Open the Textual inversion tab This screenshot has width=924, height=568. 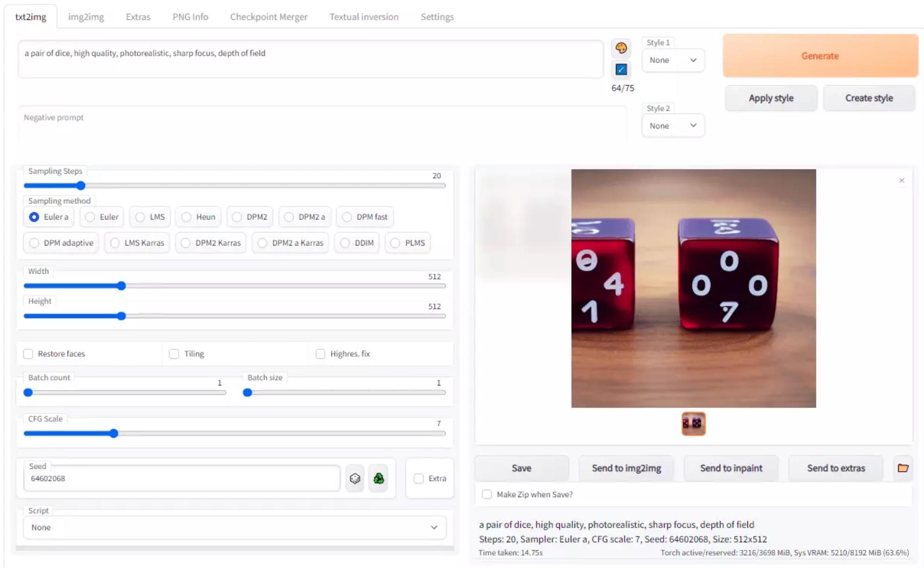(364, 17)
